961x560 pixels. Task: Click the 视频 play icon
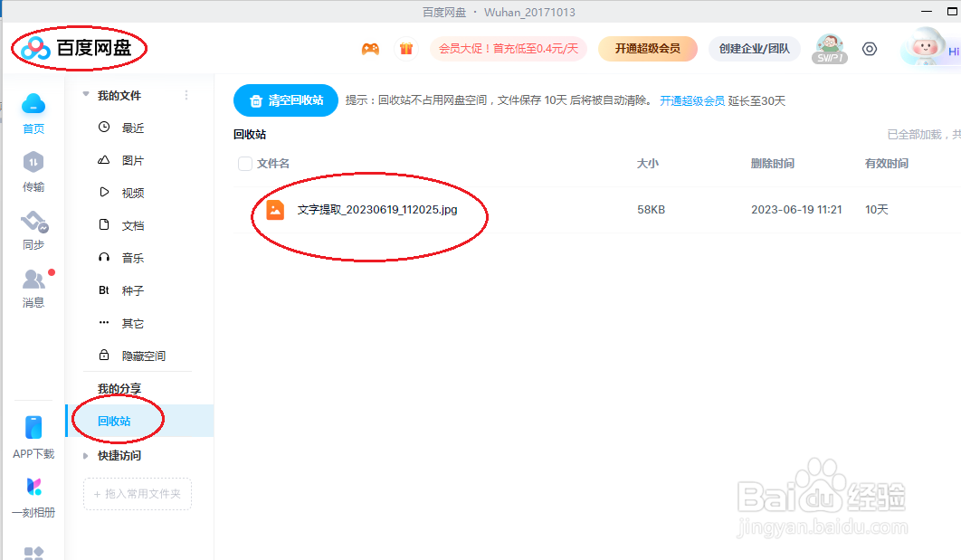pyautogui.click(x=104, y=193)
